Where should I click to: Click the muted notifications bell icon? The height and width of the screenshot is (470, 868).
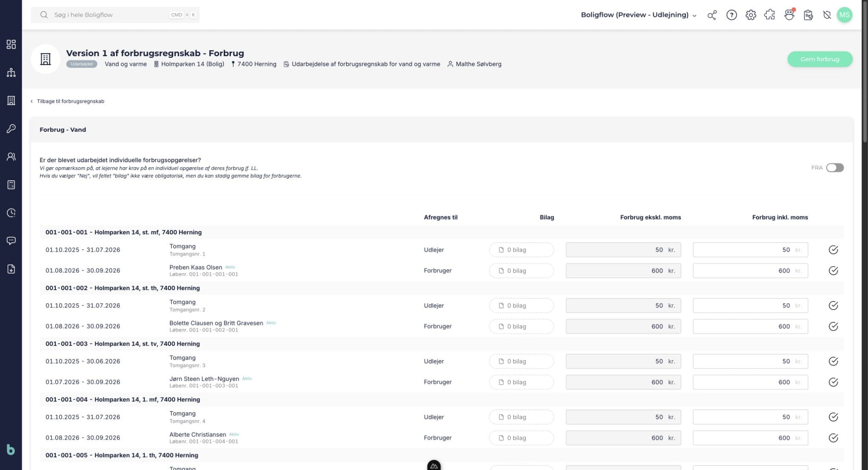pos(827,15)
